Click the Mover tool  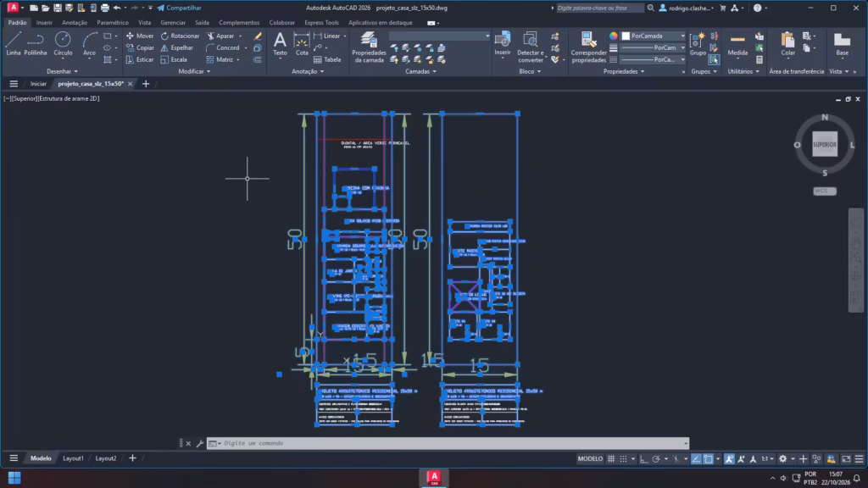(x=140, y=36)
